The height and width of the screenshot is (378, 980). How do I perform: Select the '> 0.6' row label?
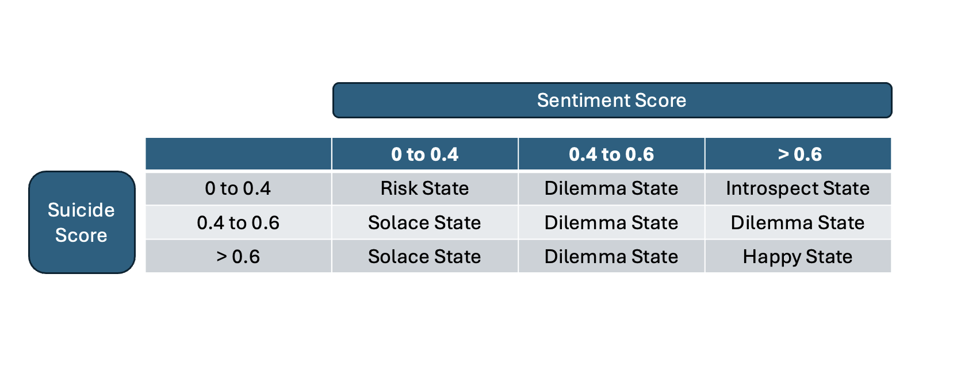[x=238, y=257]
